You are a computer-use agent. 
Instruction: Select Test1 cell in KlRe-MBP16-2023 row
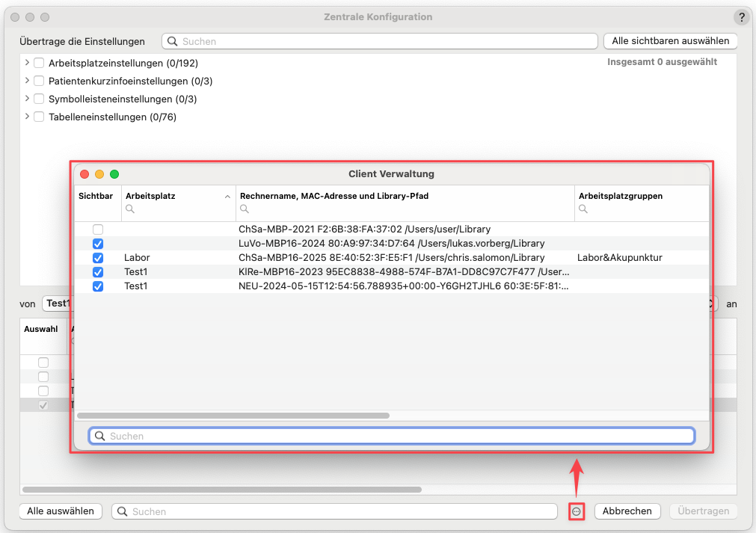(135, 271)
